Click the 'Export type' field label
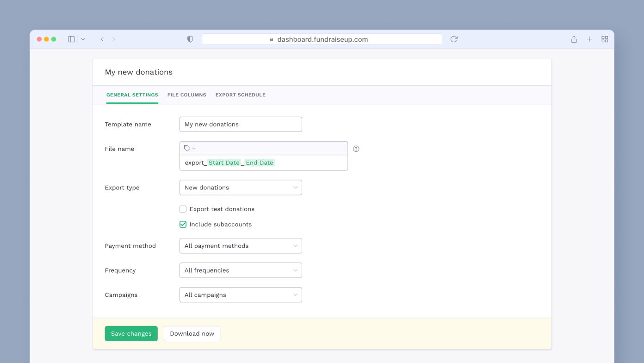644x363 pixels. click(122, 188)
